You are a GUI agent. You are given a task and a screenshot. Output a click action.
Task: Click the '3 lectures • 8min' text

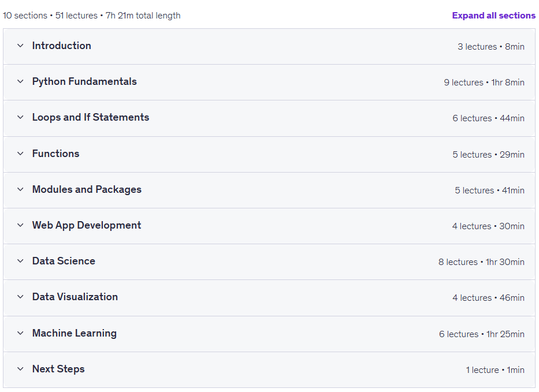point(491,47)
